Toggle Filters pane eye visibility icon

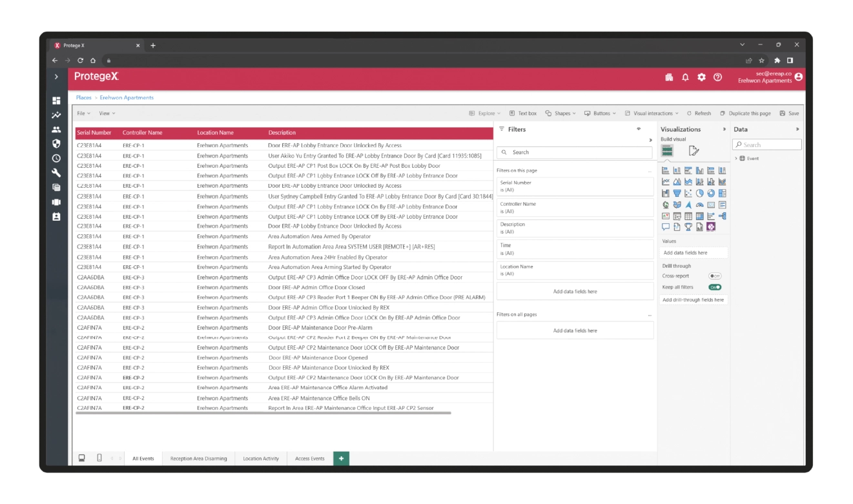(639, 129)
